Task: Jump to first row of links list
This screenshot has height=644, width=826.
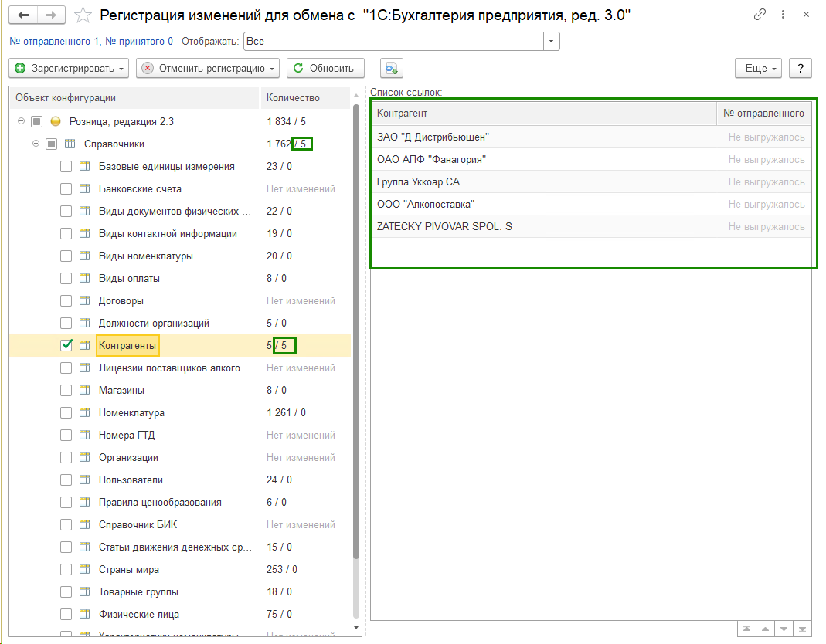Action: [746, 629]
